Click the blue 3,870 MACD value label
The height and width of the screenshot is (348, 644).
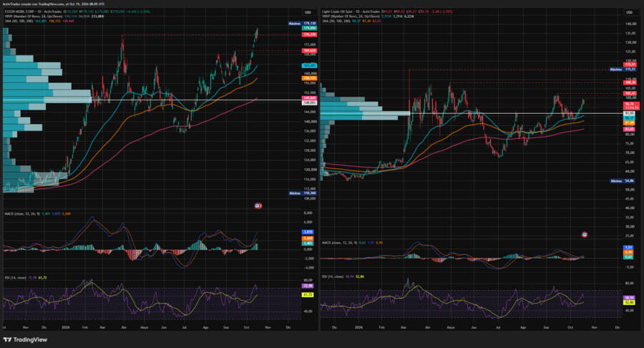(308, 232)
